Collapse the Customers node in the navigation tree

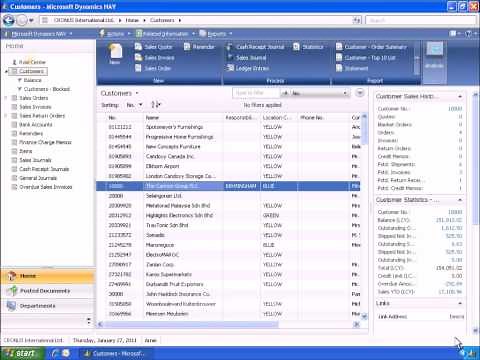pos(6,71)
